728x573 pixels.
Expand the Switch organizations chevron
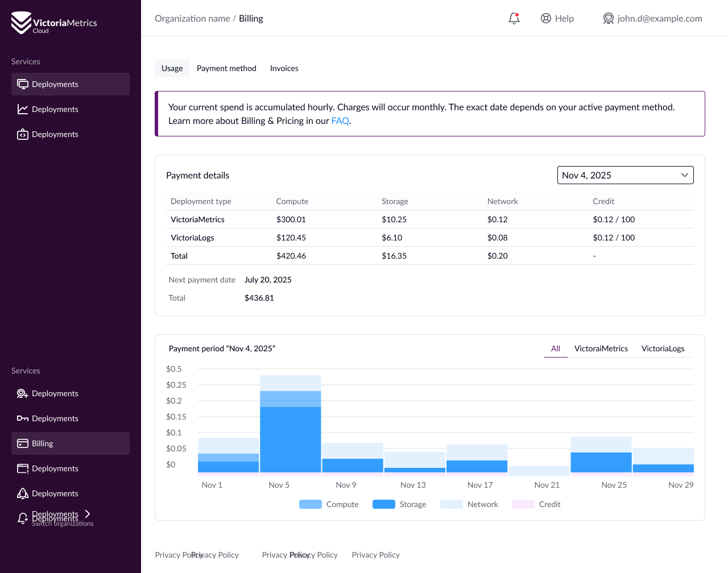88,514
